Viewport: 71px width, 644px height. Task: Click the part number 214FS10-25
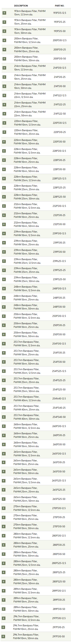[59, 77]
